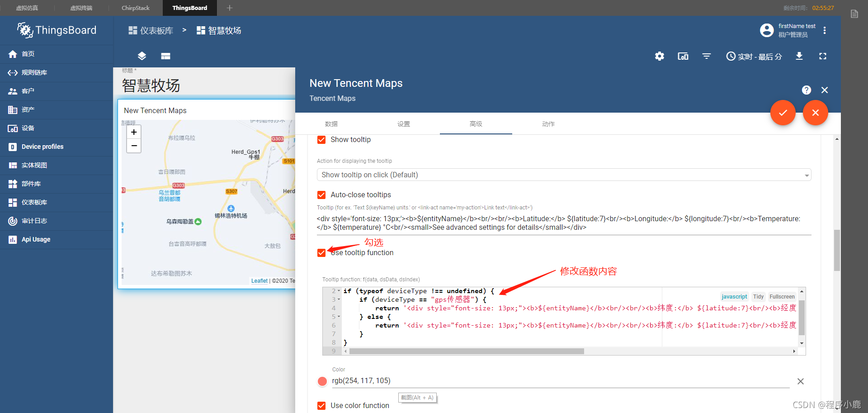Open the Devices sidebar icon
Screen dimensions: 868x413
(x=13, y=128)
